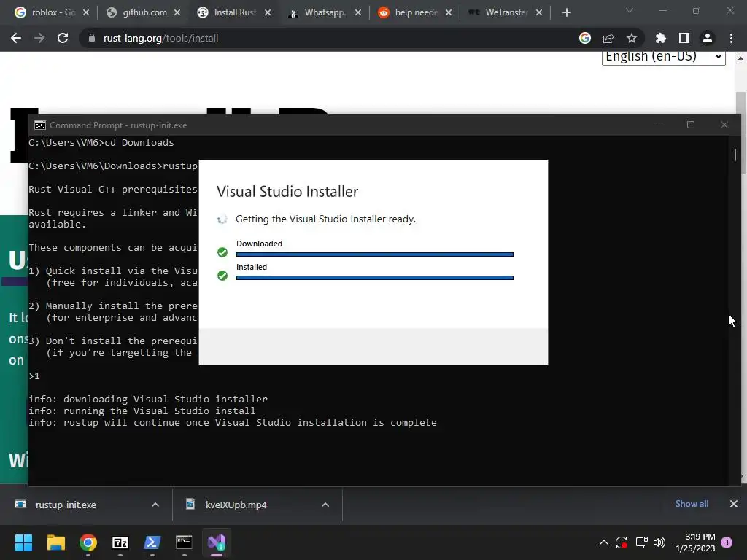Open a new Chrome tab with the plus button

(x=566, y=12)
